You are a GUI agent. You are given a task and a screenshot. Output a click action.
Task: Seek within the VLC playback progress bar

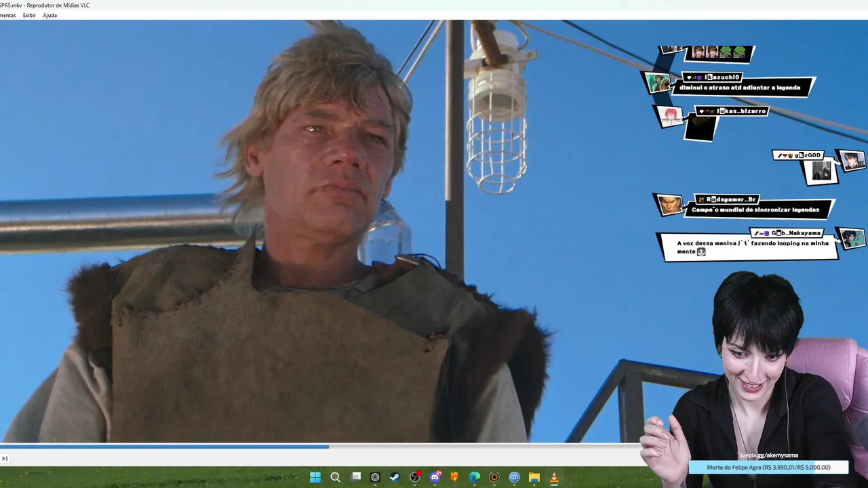click(319, 447)
